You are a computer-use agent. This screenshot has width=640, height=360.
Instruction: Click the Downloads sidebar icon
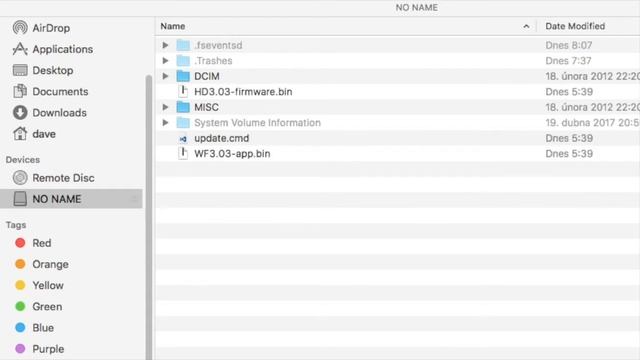[x=20, y=113]
